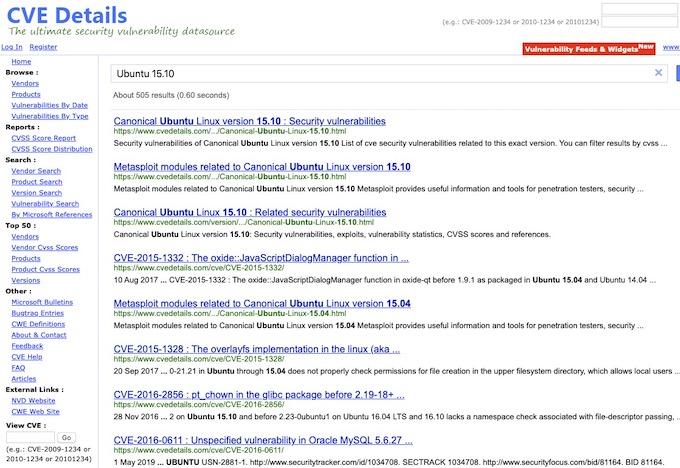The width and height of the screenshot is (680, 468).
Task: Open Vulnerabilities By Type
Action: tap(50, 116)
